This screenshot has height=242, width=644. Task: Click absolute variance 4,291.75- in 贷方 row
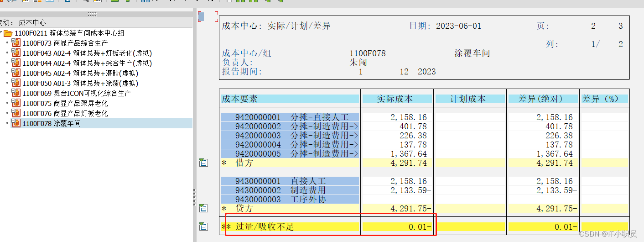pos(557,209)
